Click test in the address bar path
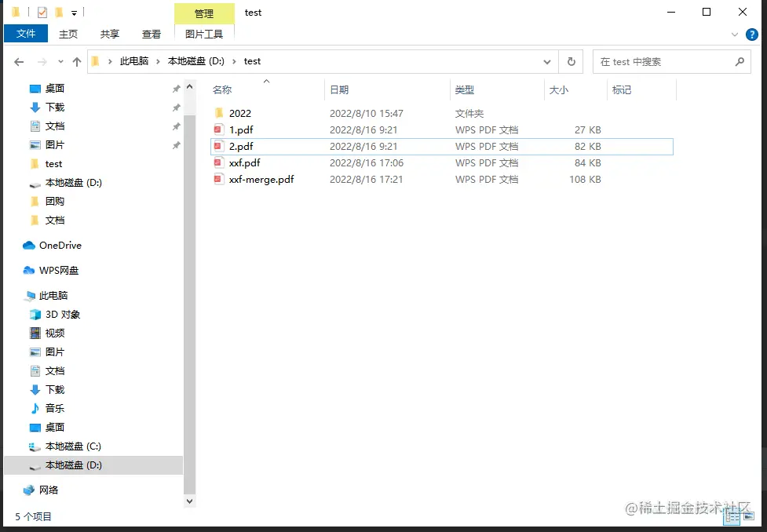The image size is (767, 532). click(253, 61)
